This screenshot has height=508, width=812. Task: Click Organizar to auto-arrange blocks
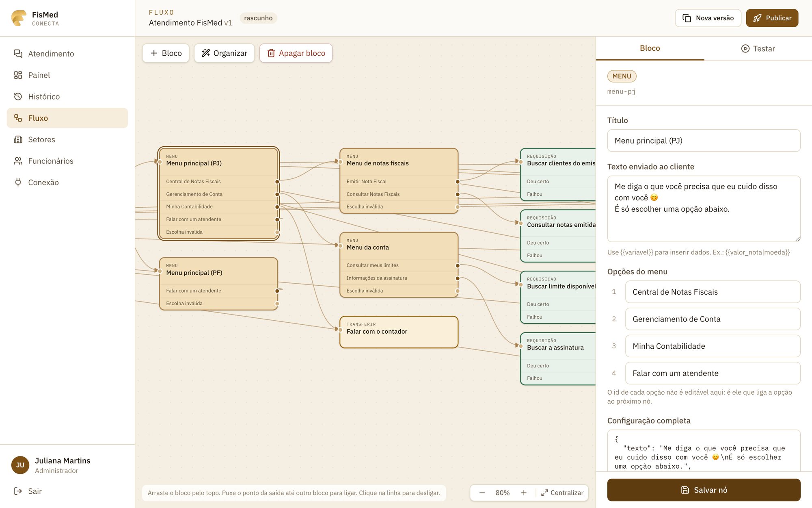pyautogui.click(x=224, y=53)
